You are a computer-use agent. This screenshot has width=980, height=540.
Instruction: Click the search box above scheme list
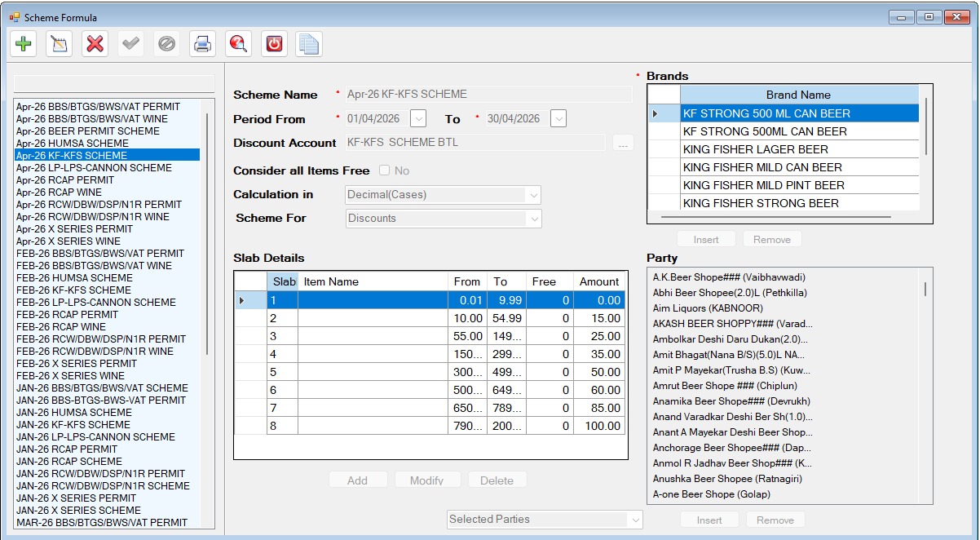[115, 84]
